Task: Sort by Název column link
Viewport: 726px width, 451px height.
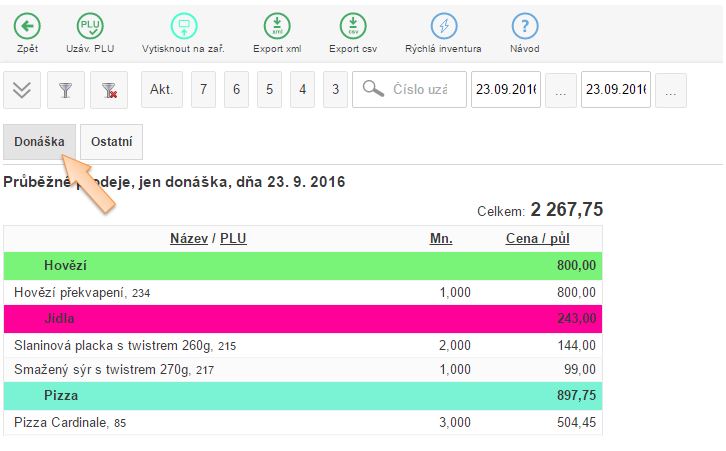Action: coord(189,238)
